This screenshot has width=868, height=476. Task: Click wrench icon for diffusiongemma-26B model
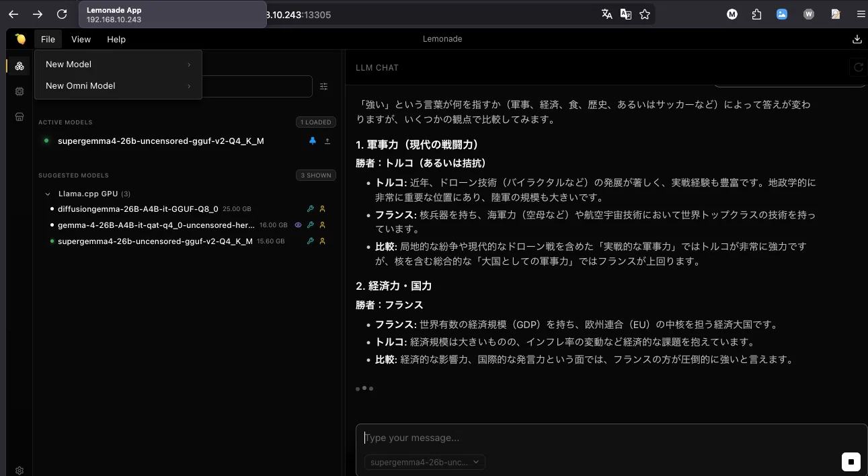(310, 209)
